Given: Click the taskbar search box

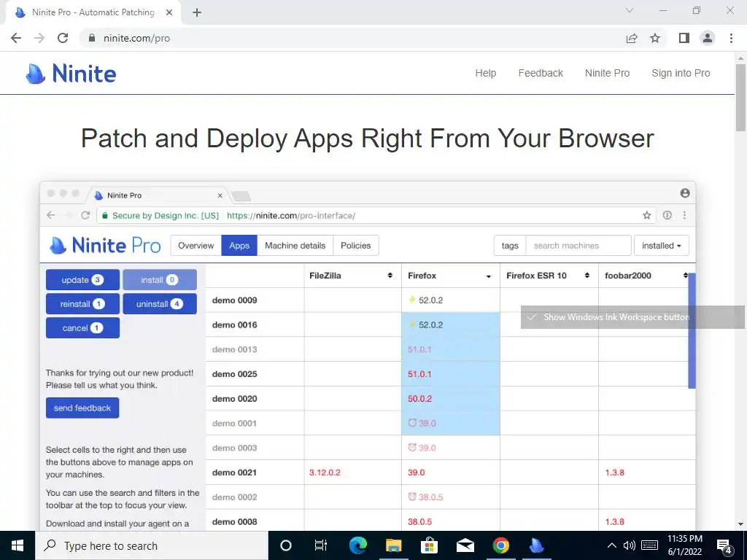Looking at the screenshot, I should click(152, 545).
